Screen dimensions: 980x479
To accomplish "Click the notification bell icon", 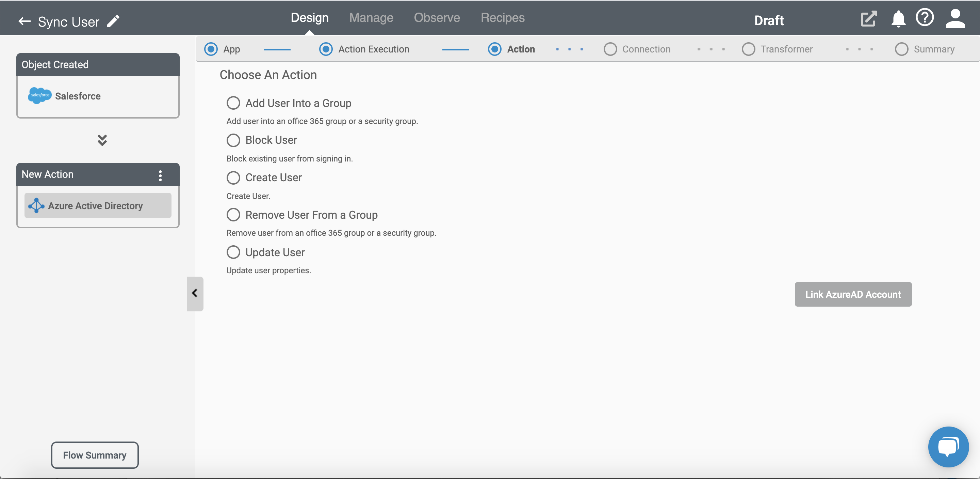I will point(899,21).
